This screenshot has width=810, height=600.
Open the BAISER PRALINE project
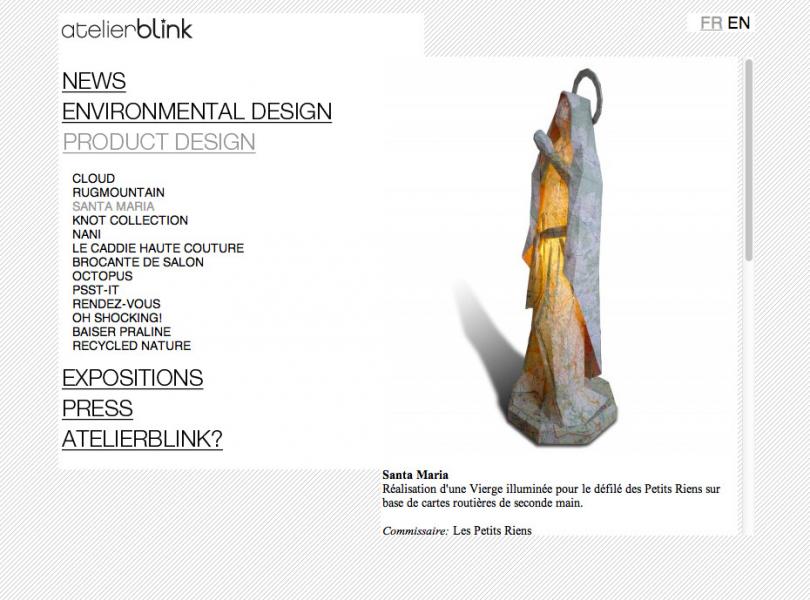pyautogui.click(x=121, y=332)
